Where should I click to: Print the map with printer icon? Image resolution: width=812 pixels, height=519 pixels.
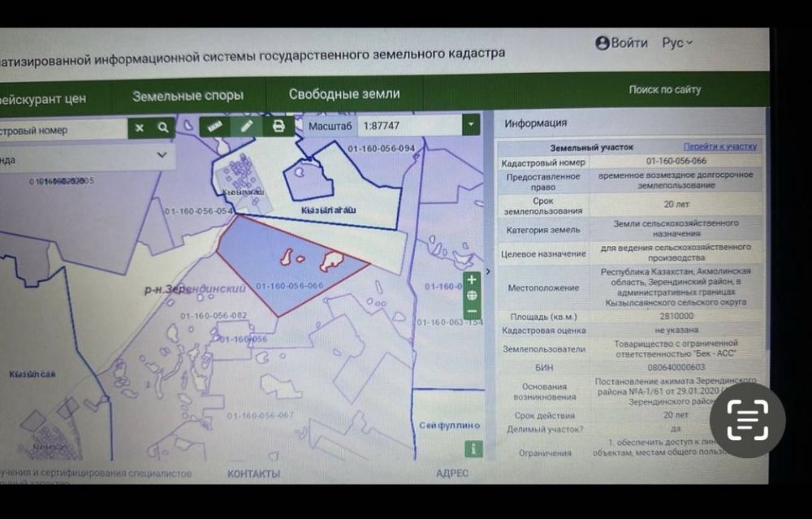tap(279, 126)
